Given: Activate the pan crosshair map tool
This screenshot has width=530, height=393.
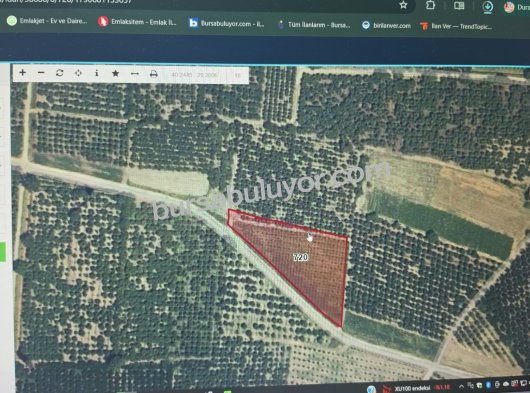Looking at the screenshot, I should coord(78,73).
